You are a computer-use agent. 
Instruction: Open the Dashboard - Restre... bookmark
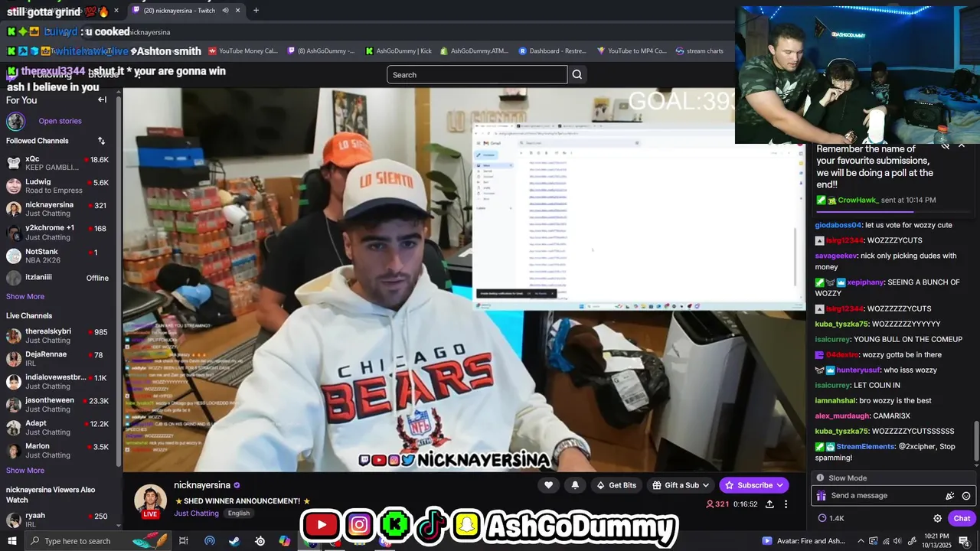tap(552, 51)
